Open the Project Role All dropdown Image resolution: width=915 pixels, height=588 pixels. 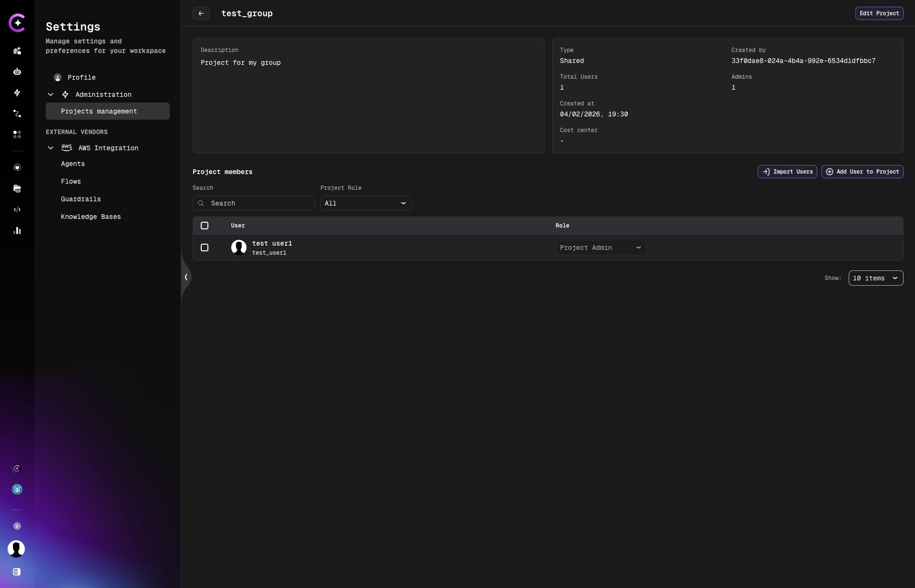(365, 203)
